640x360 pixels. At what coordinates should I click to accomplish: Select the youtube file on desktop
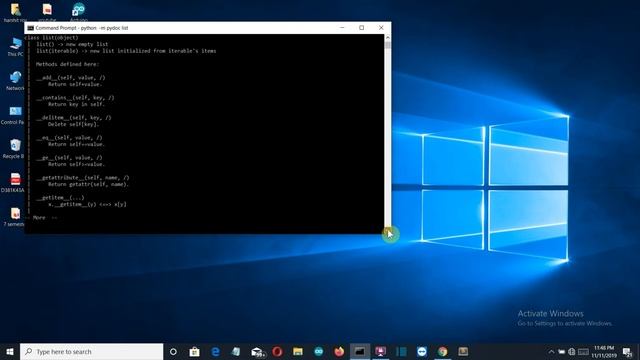(47, 12)
